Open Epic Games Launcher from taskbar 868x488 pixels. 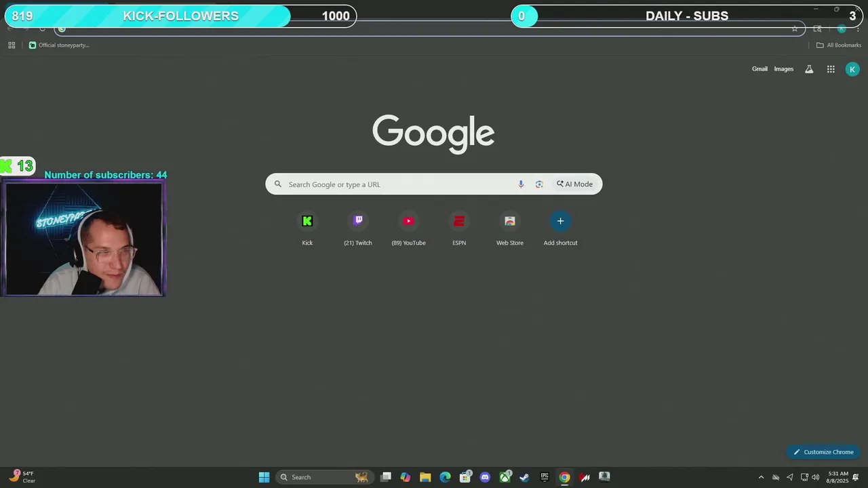tap(545, 477)
